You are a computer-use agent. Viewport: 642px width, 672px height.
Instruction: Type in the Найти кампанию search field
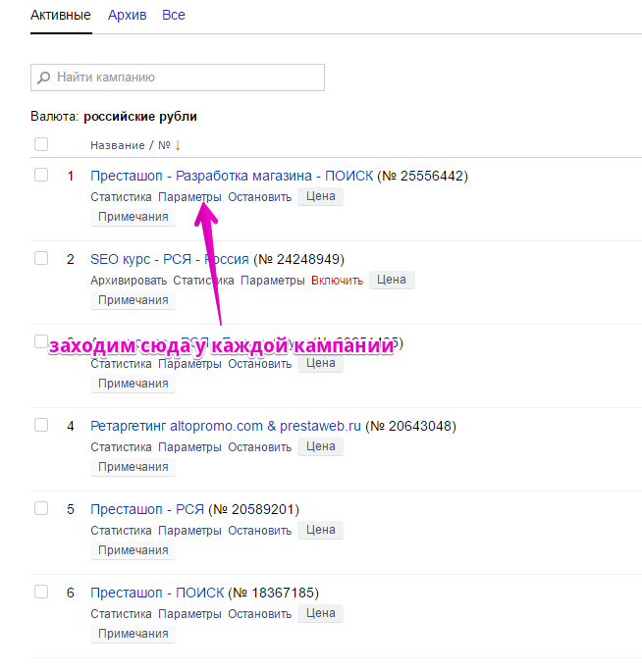click(x=187, y=77)
